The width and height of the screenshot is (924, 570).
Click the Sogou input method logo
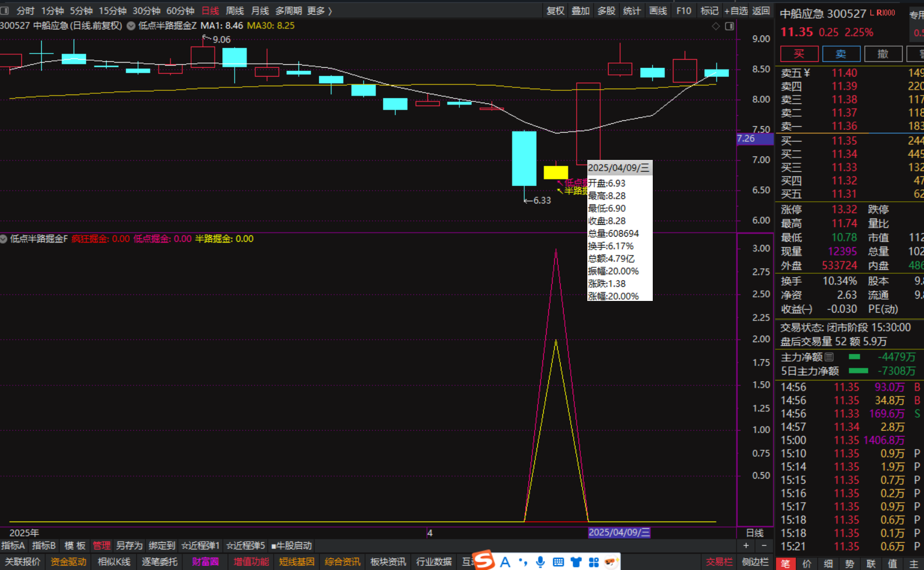[x=484, y=561]
